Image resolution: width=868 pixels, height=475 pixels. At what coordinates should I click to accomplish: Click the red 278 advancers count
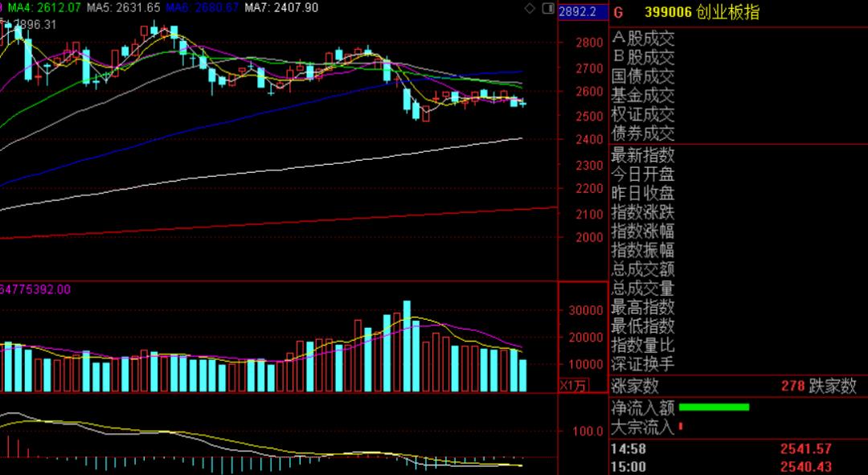(793, 385)
